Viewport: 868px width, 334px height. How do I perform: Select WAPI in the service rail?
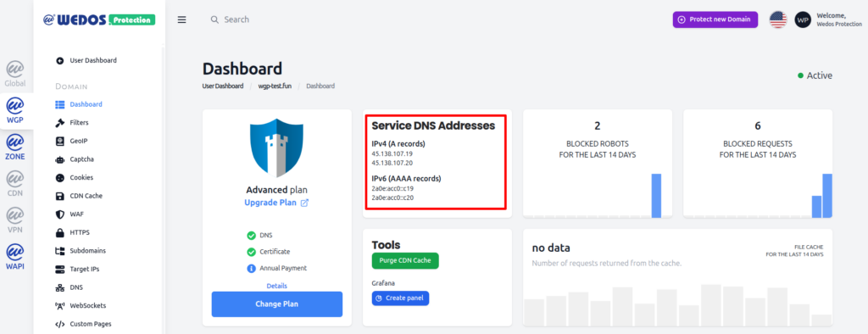click(15, 257)
